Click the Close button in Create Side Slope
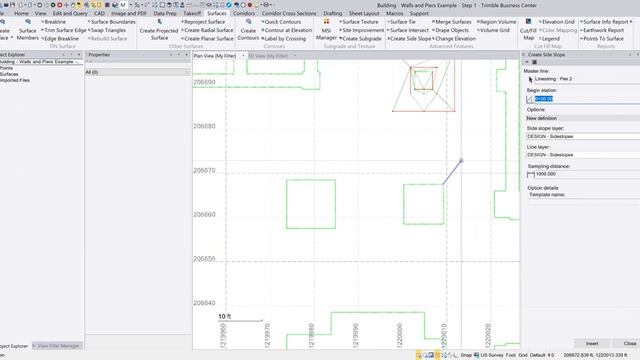The height and width of the screenshot is (360, 640). point(629,343)
